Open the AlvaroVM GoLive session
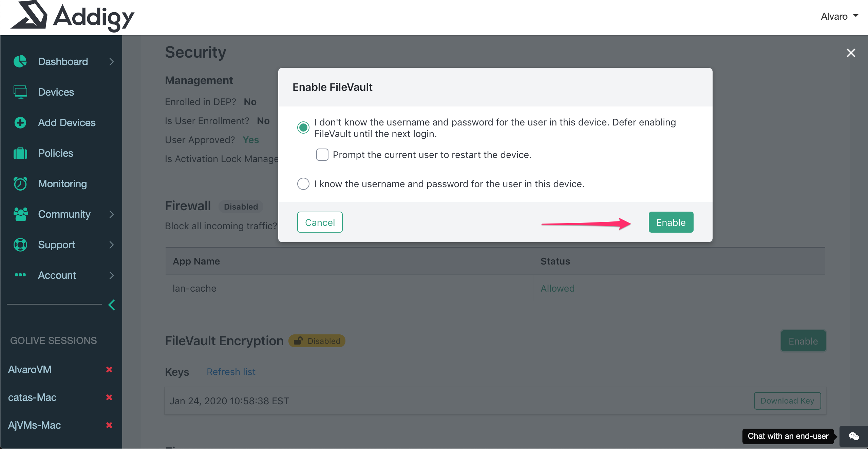Viewport: 868px width, 449px height. (30, 369)
